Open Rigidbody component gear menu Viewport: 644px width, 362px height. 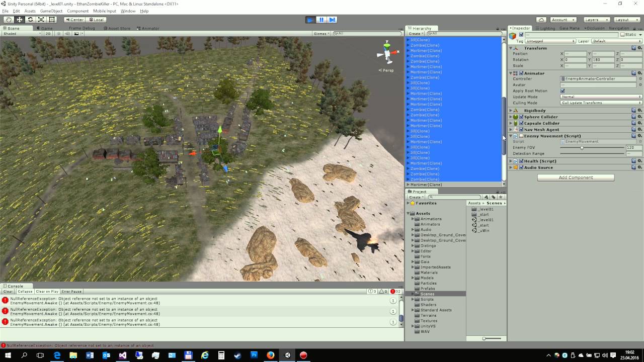tap(639, 111)
